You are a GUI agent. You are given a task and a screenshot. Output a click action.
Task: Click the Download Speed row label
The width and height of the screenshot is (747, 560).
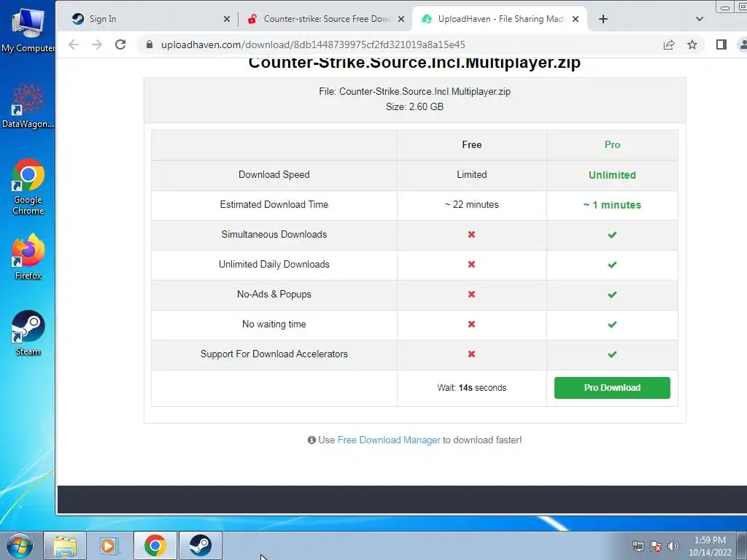(274, 175)
